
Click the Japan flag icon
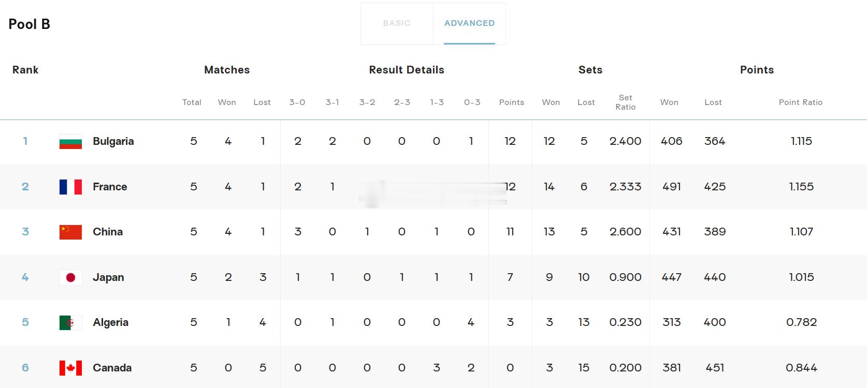click(70, 277)
